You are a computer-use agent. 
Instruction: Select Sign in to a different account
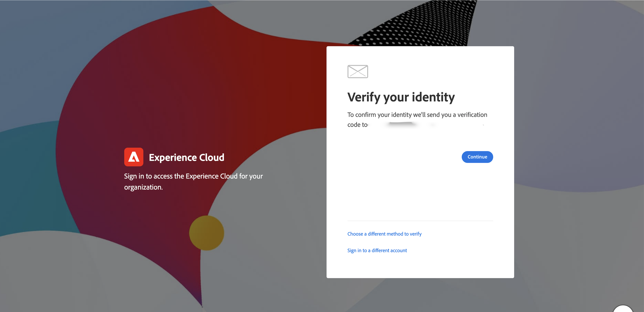click(377, 251)
